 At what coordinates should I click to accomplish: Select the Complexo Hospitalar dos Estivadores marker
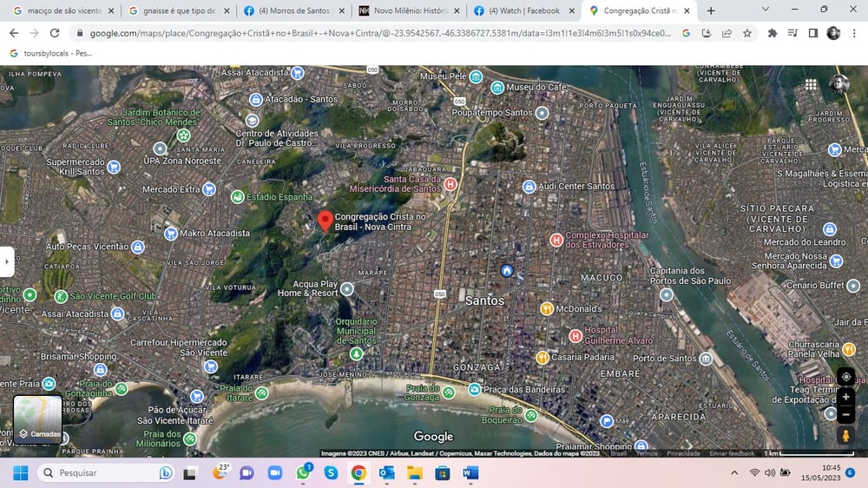point(556,240)
